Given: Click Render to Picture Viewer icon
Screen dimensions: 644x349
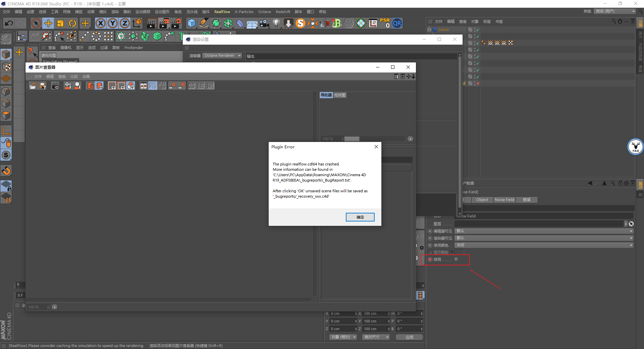Looking at the screenshot, I should pos(164,23).
